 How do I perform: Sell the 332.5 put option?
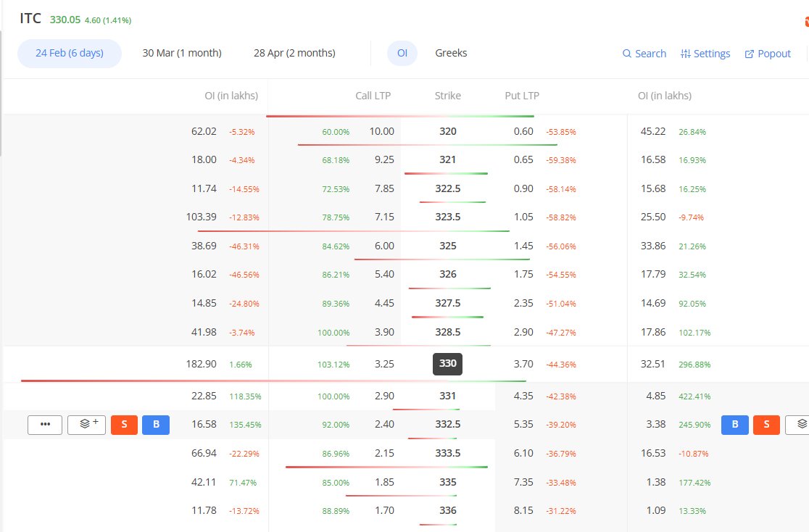(767, 425)
